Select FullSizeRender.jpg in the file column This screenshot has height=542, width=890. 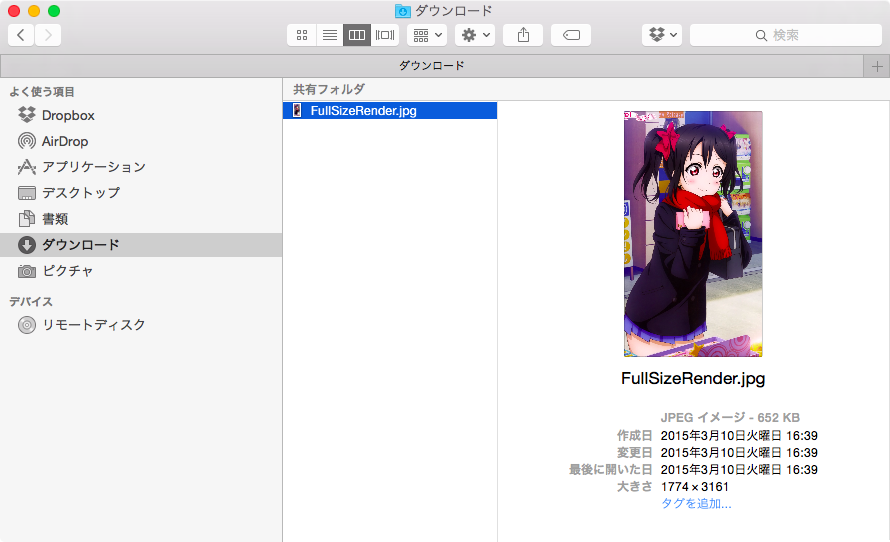click(390, 111)
